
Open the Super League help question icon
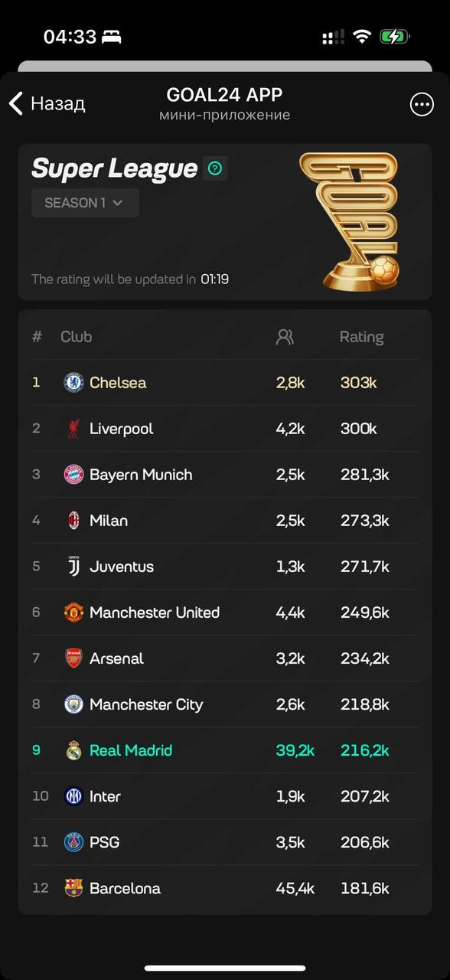coord(215,168)
